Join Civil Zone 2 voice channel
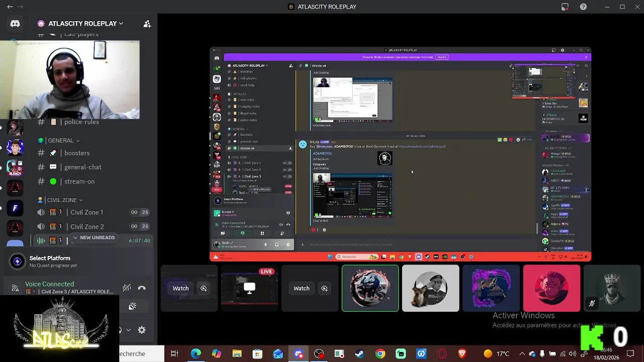The height and width of the screenshot is (362, 644). (x=93, y=227)
